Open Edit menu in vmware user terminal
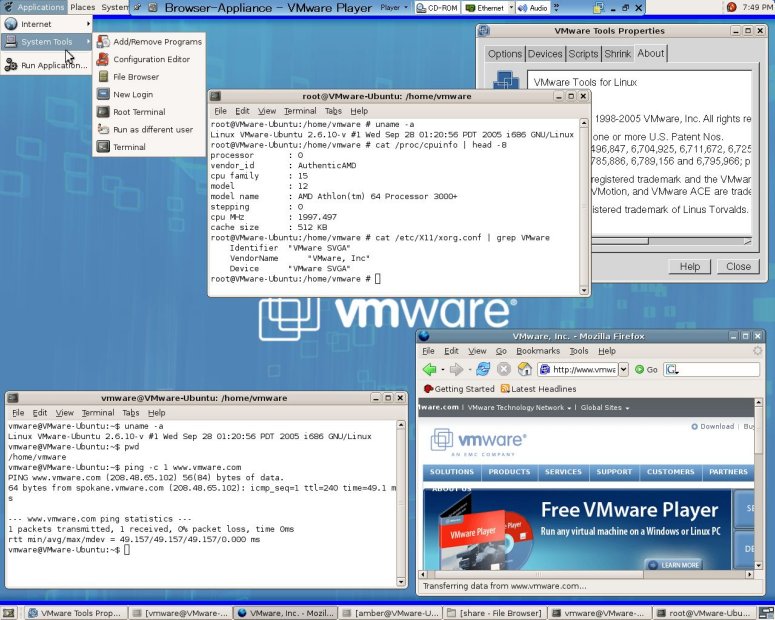Screen dimensions: 775x620 pyautogui.click(x=40, y=412)
